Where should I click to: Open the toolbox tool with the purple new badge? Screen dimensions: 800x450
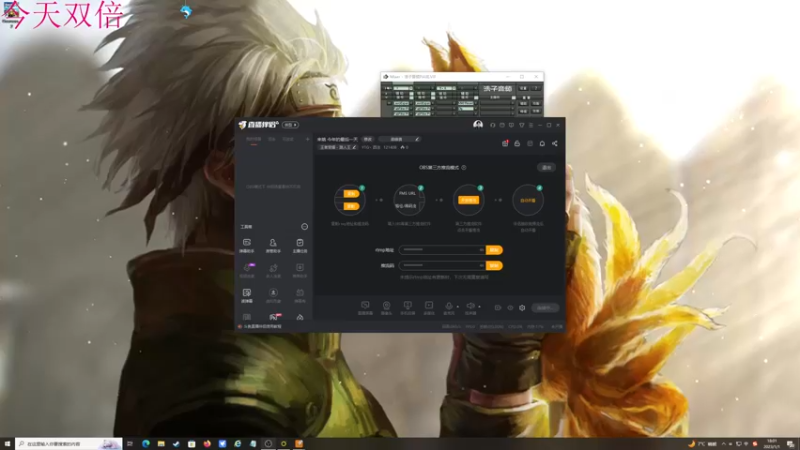247,270
